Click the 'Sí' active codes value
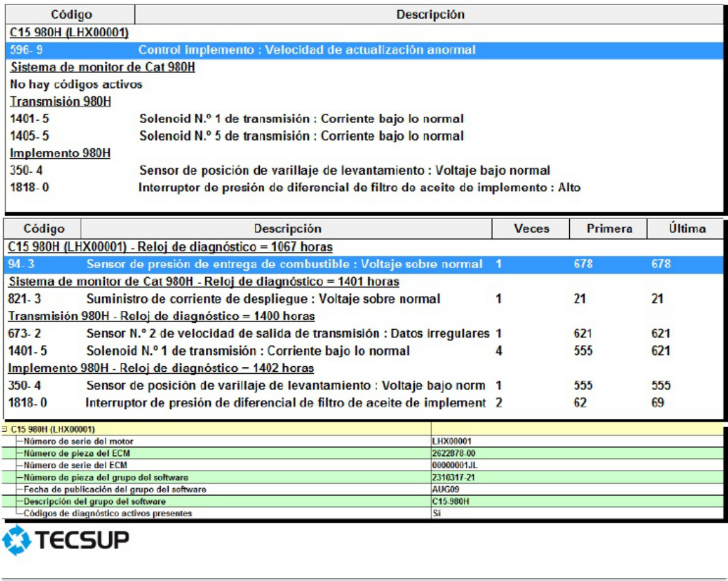This screenshot has height=581, width=728. click(436, 514)
